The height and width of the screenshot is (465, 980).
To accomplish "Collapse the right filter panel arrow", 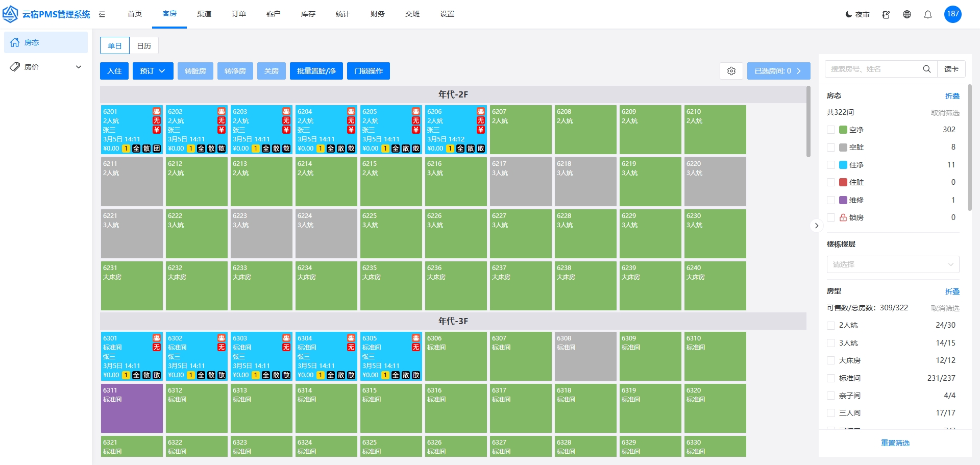I will click(817, 226).
